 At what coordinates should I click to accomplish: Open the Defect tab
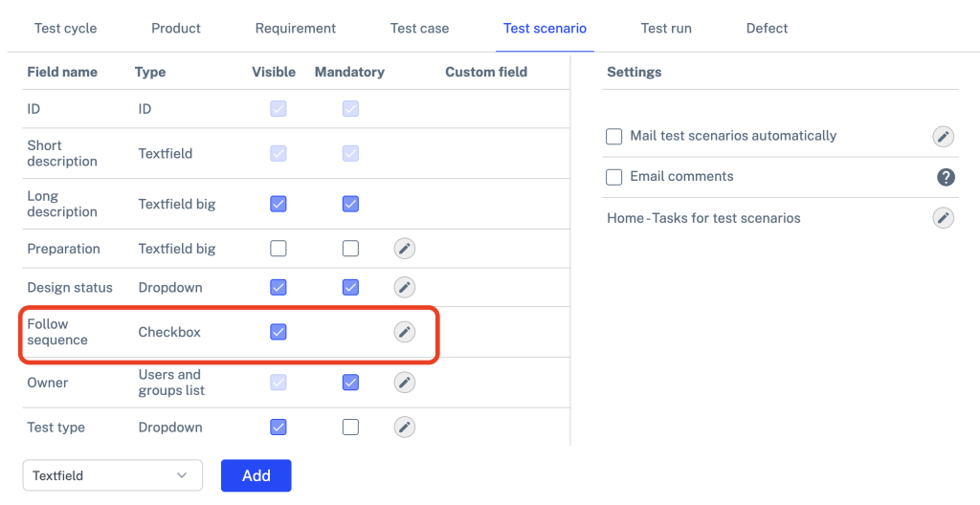(767, 28)
